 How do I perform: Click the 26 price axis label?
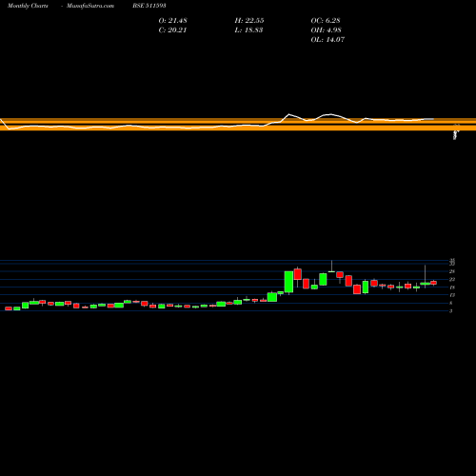[452, 271]
